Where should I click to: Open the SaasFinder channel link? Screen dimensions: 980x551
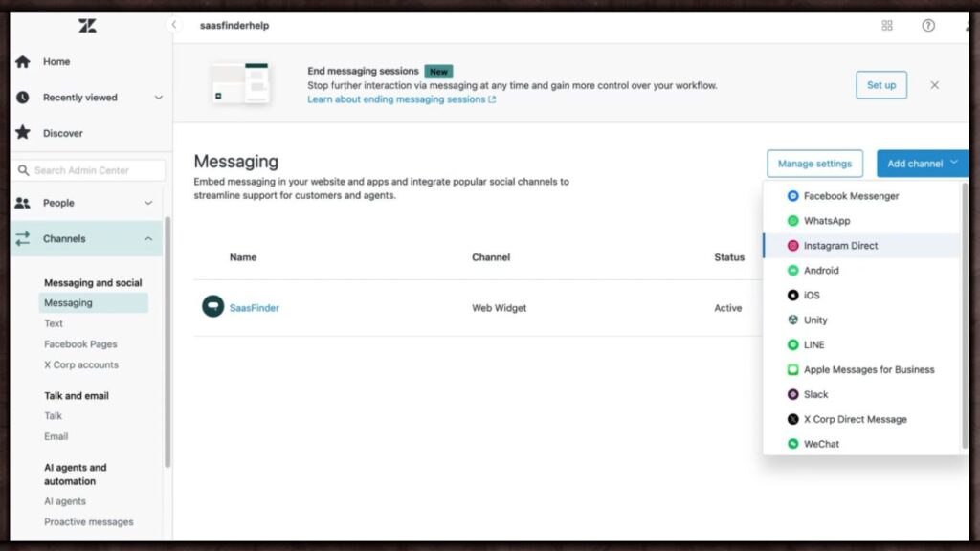(x=254, y=307)
